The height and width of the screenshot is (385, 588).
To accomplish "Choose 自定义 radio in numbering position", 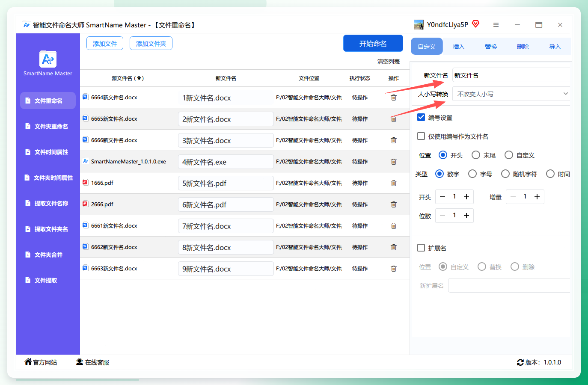I will 509,155.
